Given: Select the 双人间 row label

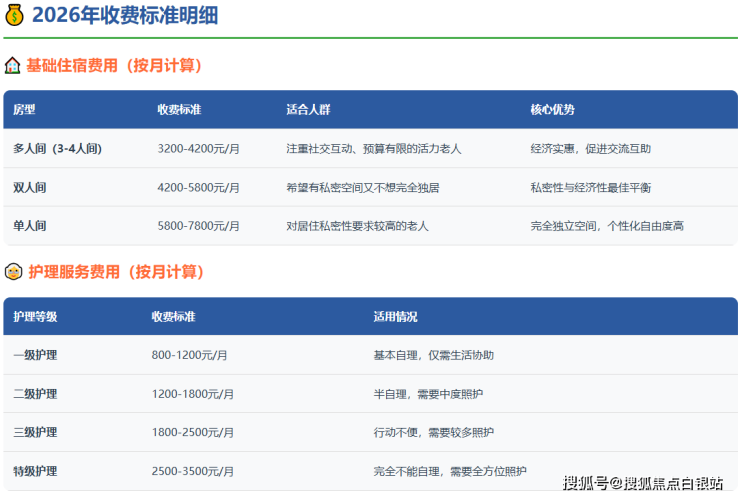Looking at the screenshot, I should [30, 187].
